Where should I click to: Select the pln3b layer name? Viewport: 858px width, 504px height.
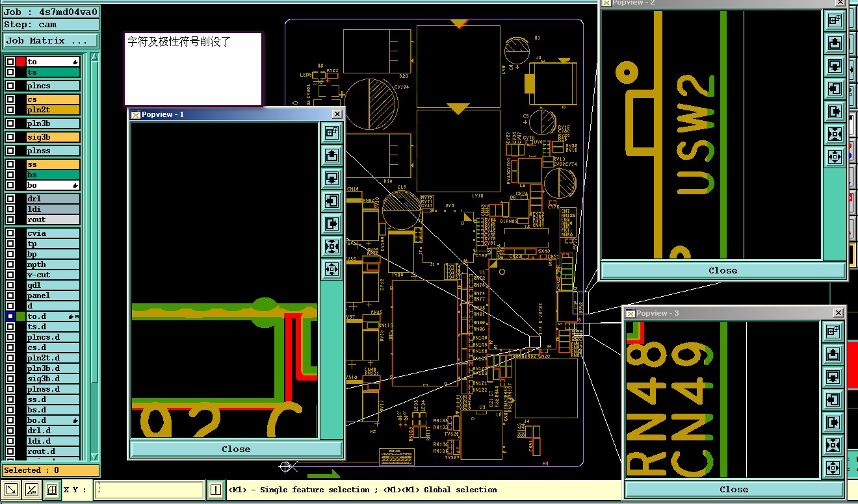pyautogui.click(x=53, y=123)
